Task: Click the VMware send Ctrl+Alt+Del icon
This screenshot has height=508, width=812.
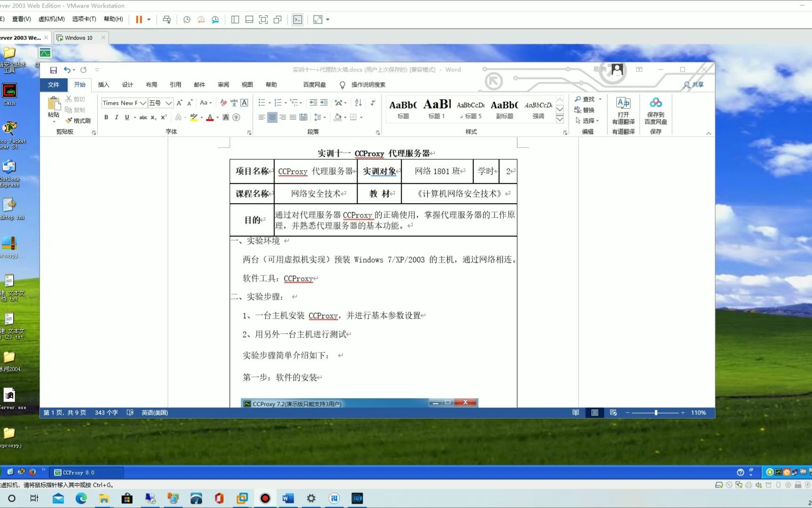Action: coord(167,20)
